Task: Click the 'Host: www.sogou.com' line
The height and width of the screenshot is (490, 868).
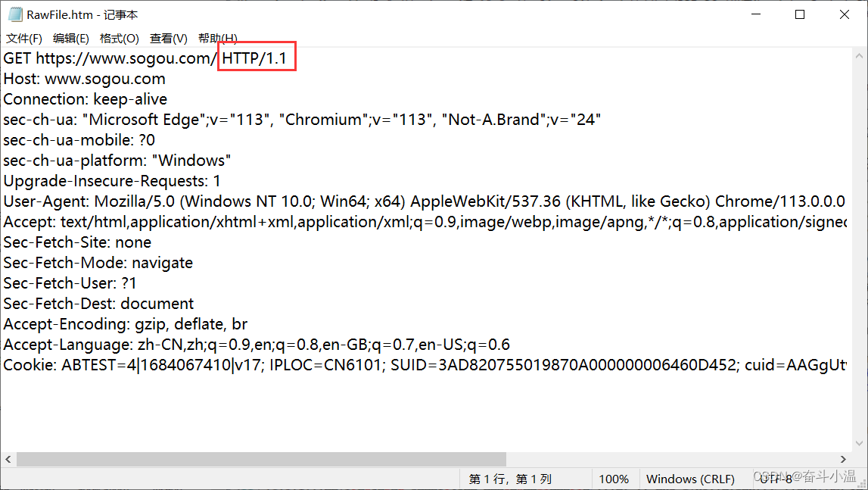Action: coord(84,79)
